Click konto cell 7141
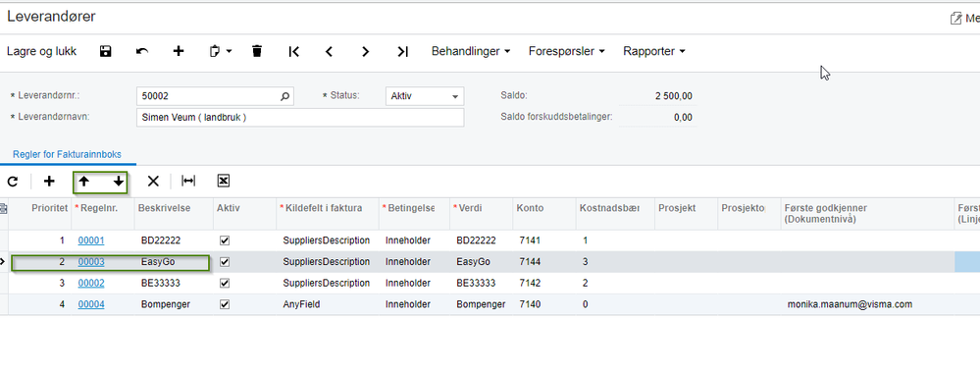 (x=543, y=240)
